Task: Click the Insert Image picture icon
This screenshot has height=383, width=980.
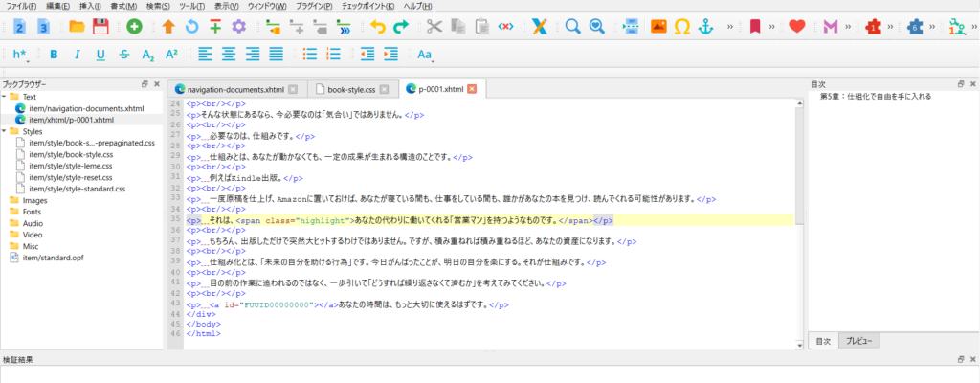Action: [x=658, y=27]
